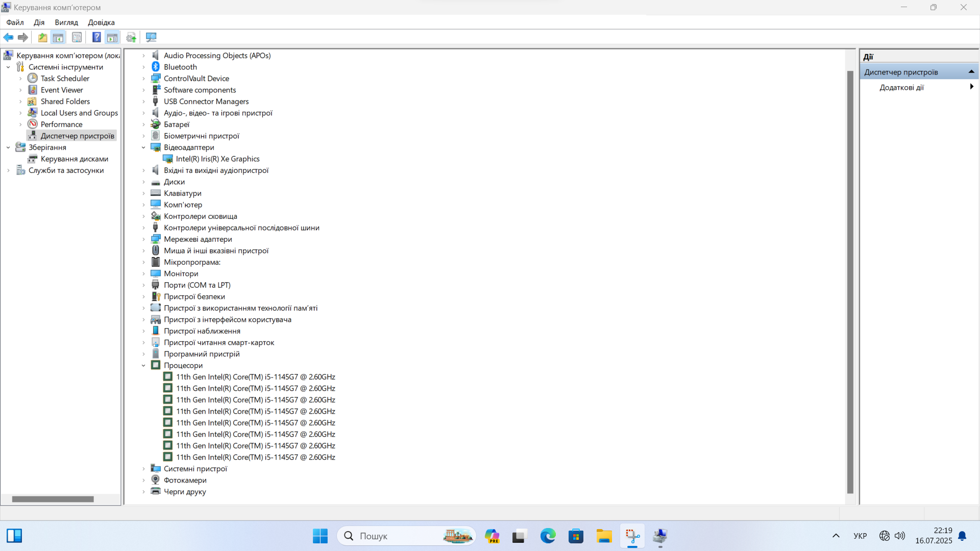Toggle Show/Hide Action Pane toolbar button
This screenshot has width=980, height=551.
coord(112,37)
